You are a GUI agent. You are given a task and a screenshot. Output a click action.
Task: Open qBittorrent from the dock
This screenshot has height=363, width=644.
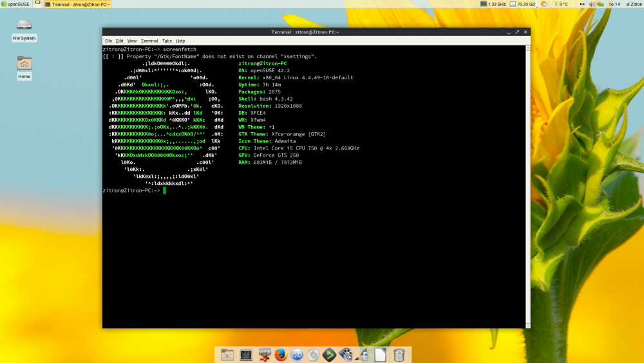(297, 355)
